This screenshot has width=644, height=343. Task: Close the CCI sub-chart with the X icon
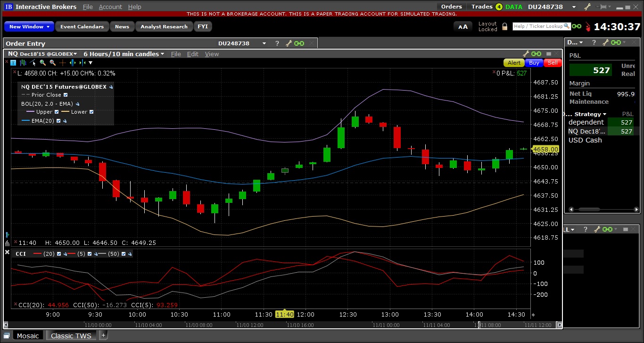coord(7,252)
